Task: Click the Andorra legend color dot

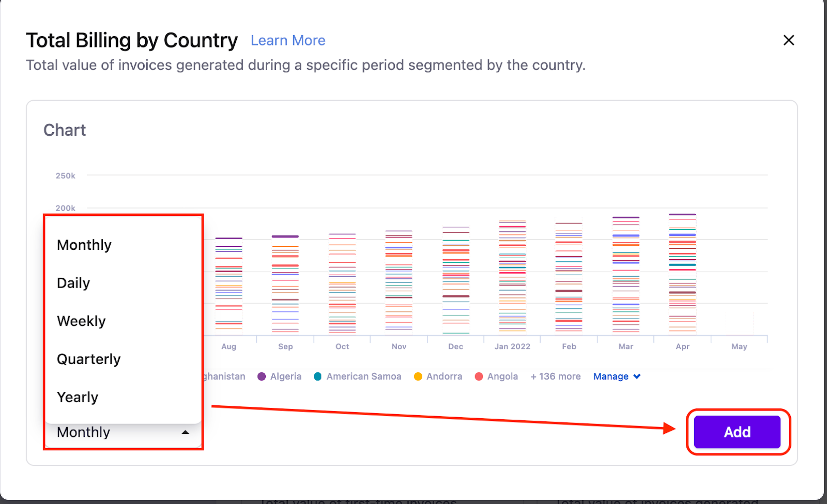Action: (418, 376)
